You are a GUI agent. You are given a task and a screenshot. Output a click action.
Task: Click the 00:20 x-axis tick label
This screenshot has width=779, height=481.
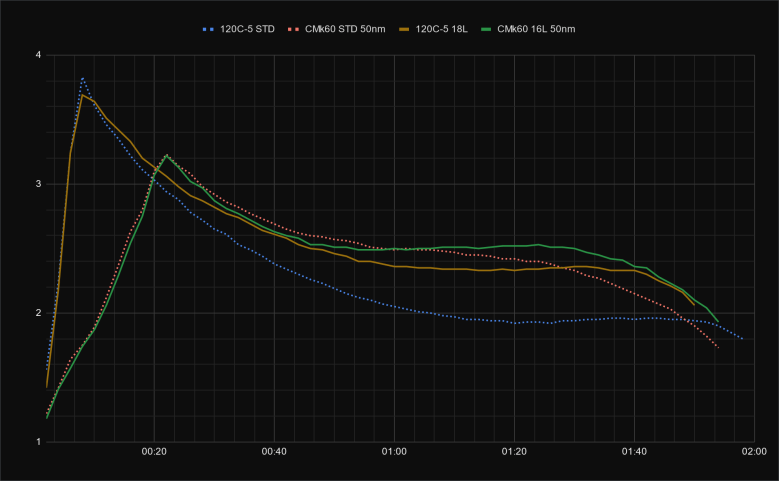pyautogui.click(x=154, y=453)
